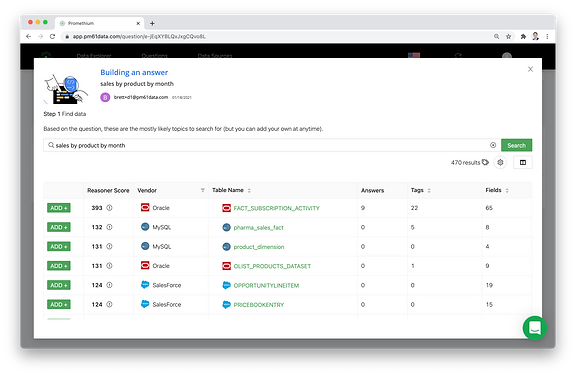Open the browser three-dot menu
Screen dimensions: 576x376
[x=547, y=36]
